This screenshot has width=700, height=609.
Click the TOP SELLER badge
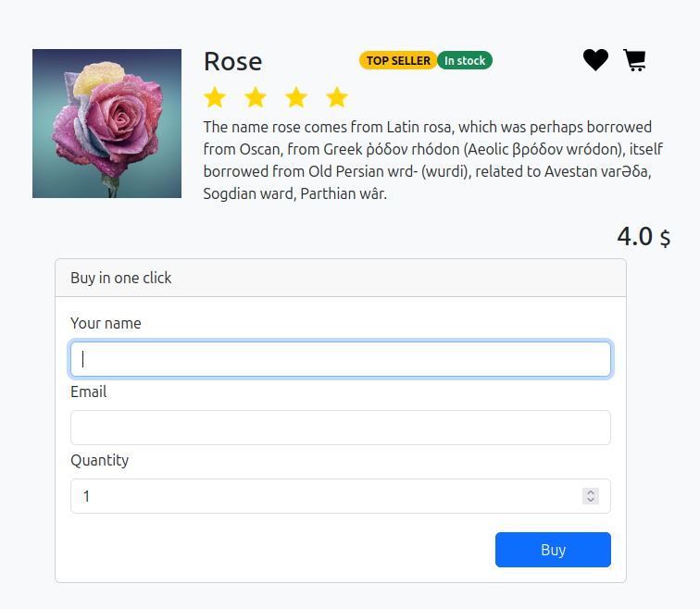coord(398,61)
